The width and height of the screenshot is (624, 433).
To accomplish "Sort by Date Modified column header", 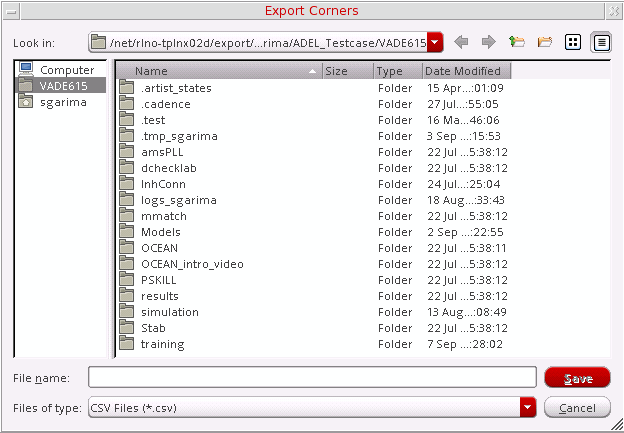I will [466, 71].
